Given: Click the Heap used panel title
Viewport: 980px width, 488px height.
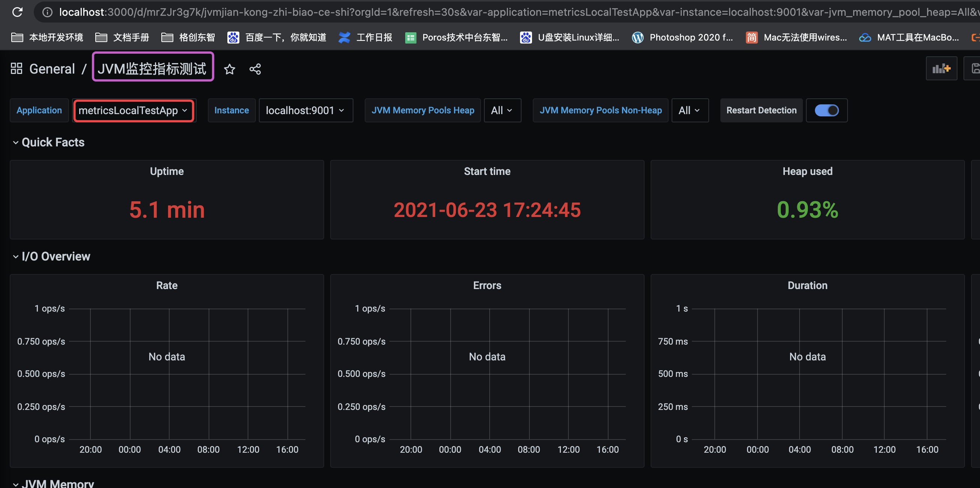Looking at the screenshot, I should point(807,171).
